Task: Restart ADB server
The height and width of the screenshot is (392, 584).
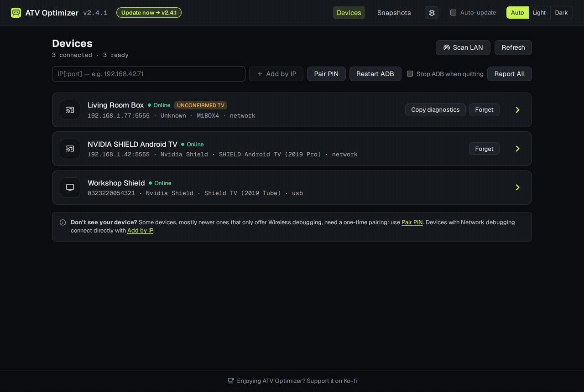Action: coord(375,74)
